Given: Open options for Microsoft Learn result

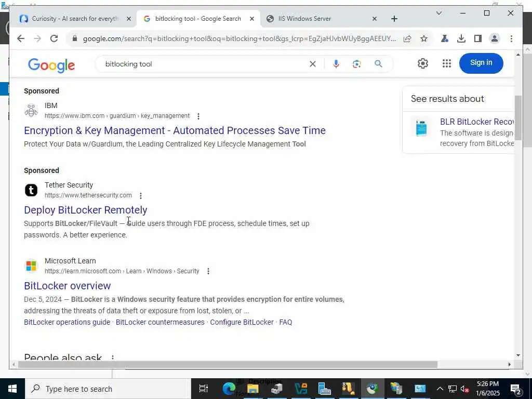Looking at the screenshot, I should pyautogui.click(x=208, y=271).
